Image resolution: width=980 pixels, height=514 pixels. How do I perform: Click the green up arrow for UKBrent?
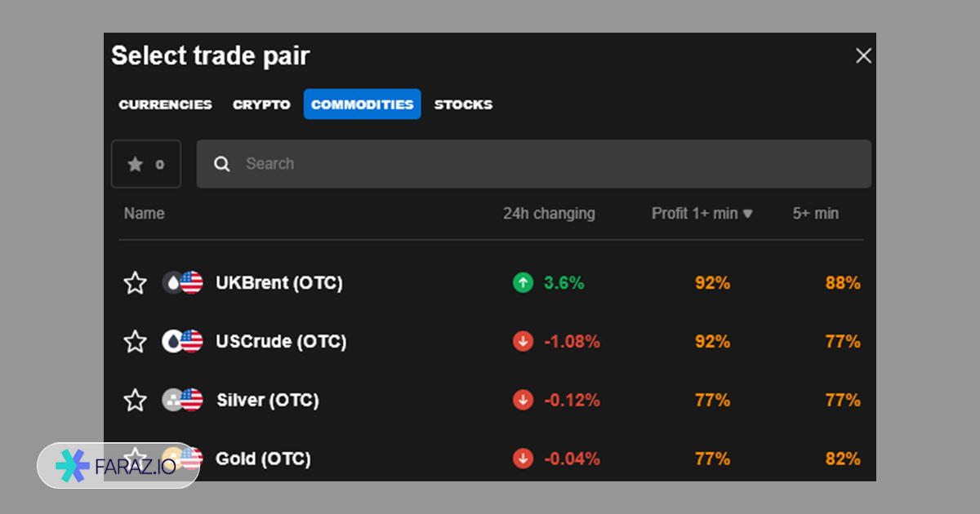(523, 283)
